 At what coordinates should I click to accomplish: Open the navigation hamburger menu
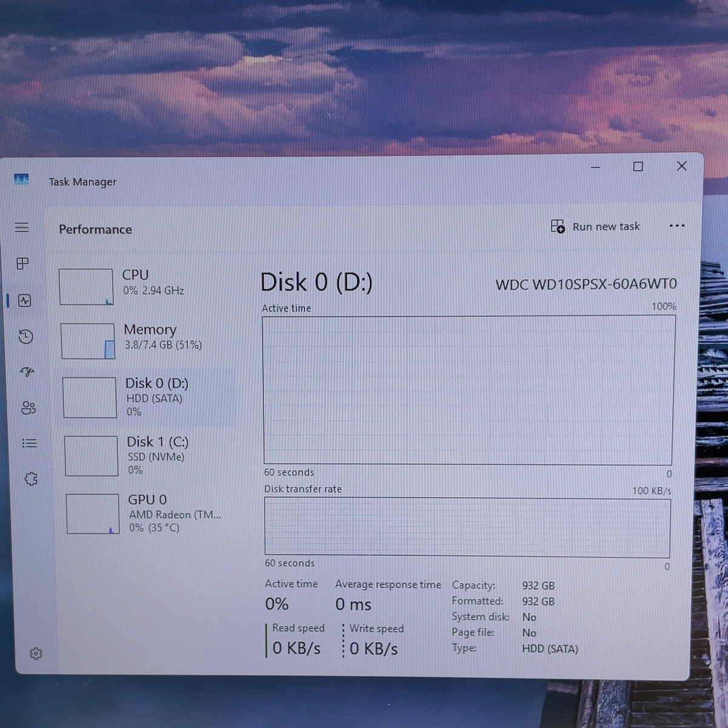(22, 227)
